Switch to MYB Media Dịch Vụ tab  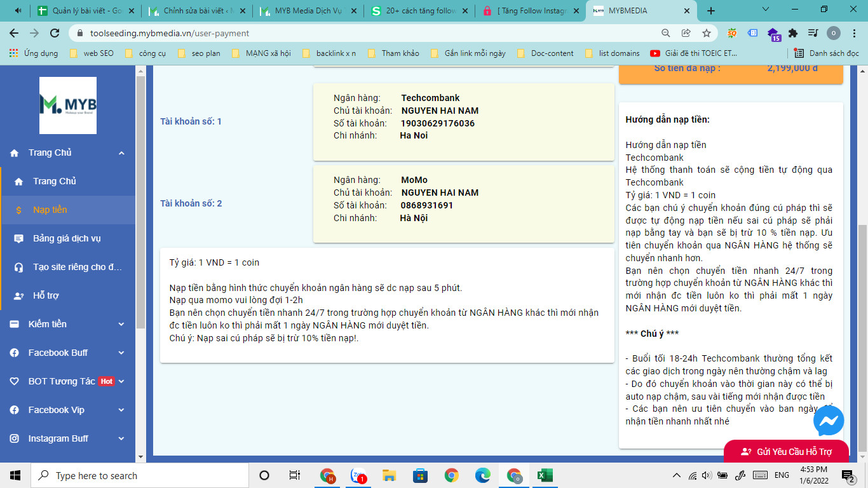point(308,11)
